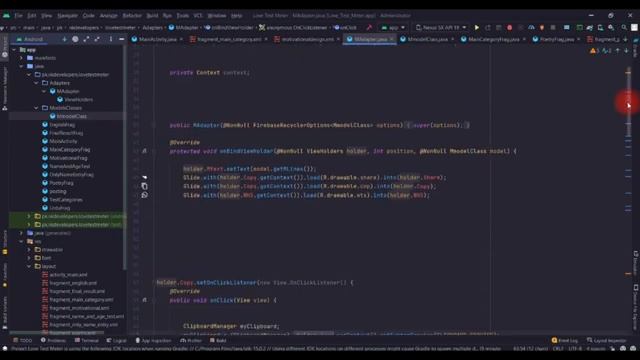Click the rerun icon next to the play button
This screenshot has height=360, width=640.
488,28
